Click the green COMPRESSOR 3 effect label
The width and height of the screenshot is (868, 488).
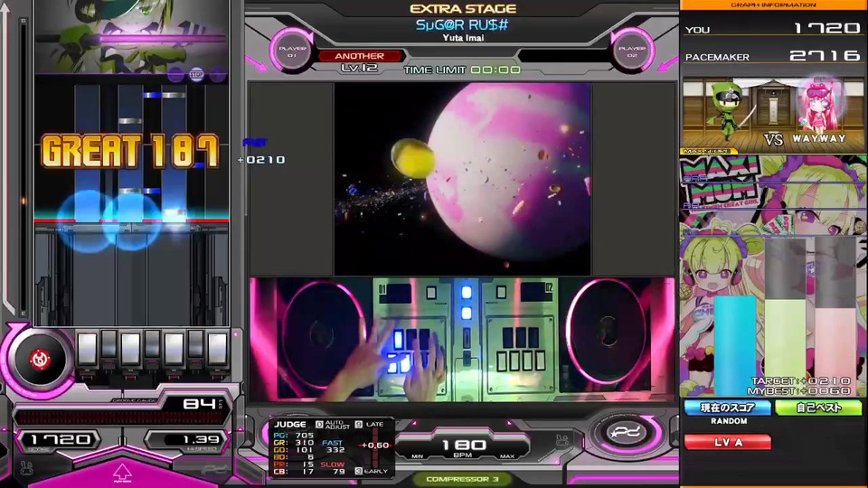[462, 479]
